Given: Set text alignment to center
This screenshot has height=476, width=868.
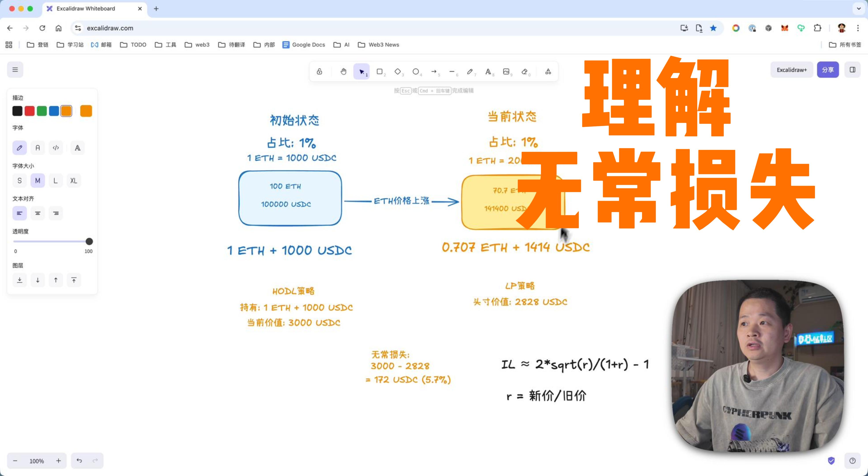Looking at the screenshot, I should 38,213.
